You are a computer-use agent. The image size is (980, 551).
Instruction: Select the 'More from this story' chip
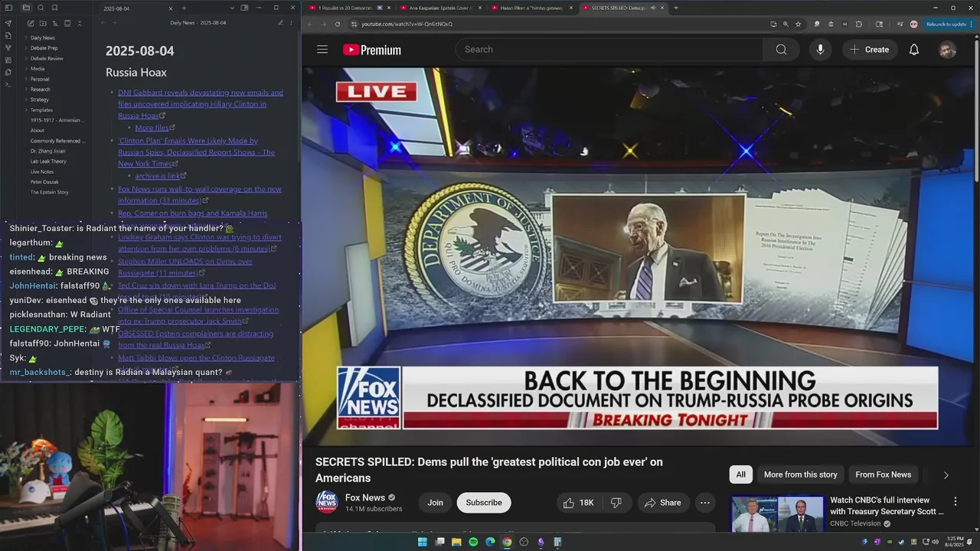tap(800, 474)
